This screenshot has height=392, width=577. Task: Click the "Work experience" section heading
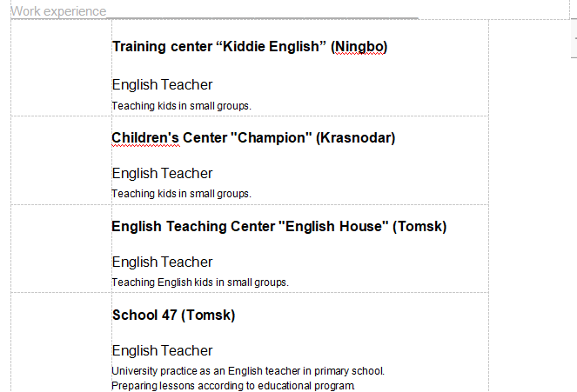point(58,11)
